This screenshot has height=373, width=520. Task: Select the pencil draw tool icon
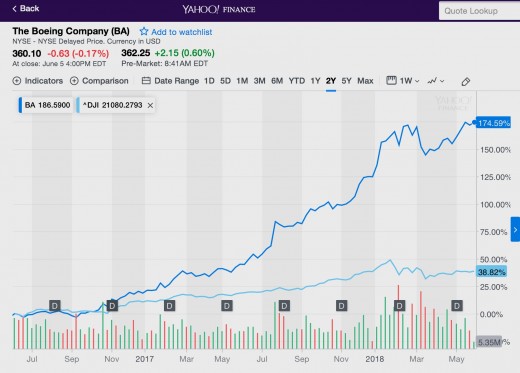pyautogui.click(x=466, y=82)
